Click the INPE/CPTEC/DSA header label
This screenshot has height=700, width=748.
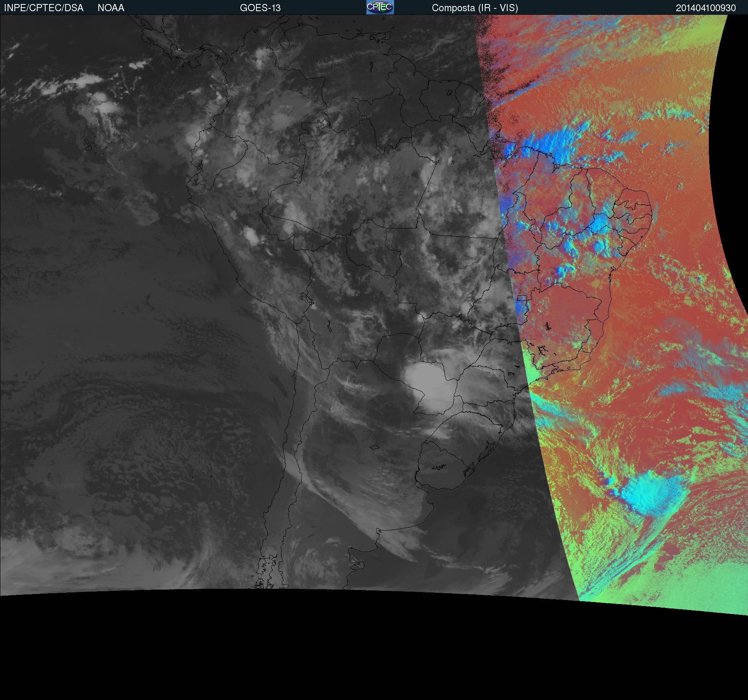pos(44,8)
